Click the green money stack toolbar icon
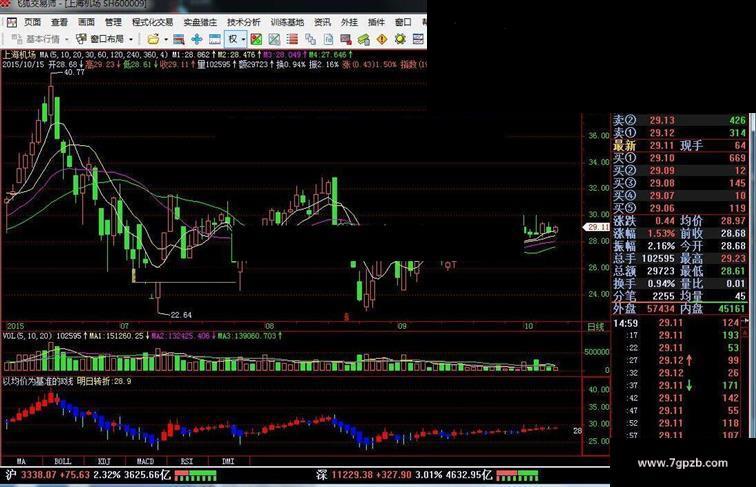756x487 pixels. click(364, 39)
